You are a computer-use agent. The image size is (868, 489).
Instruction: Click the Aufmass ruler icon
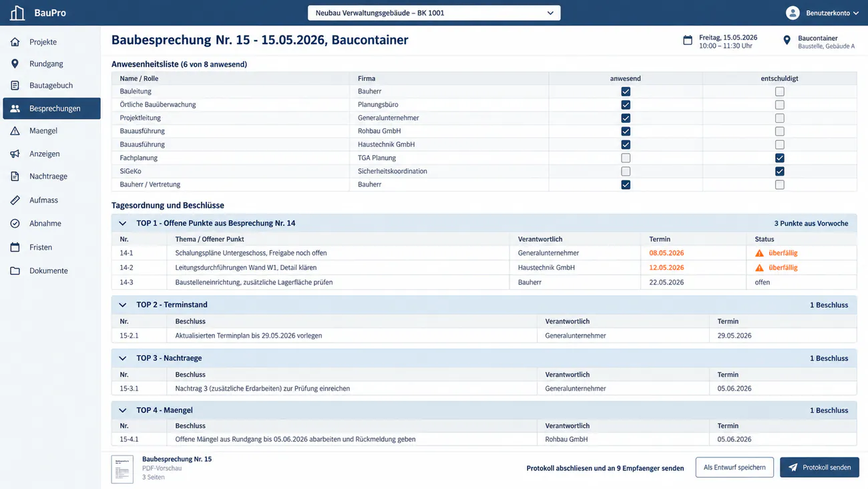(x=15, y=200)
